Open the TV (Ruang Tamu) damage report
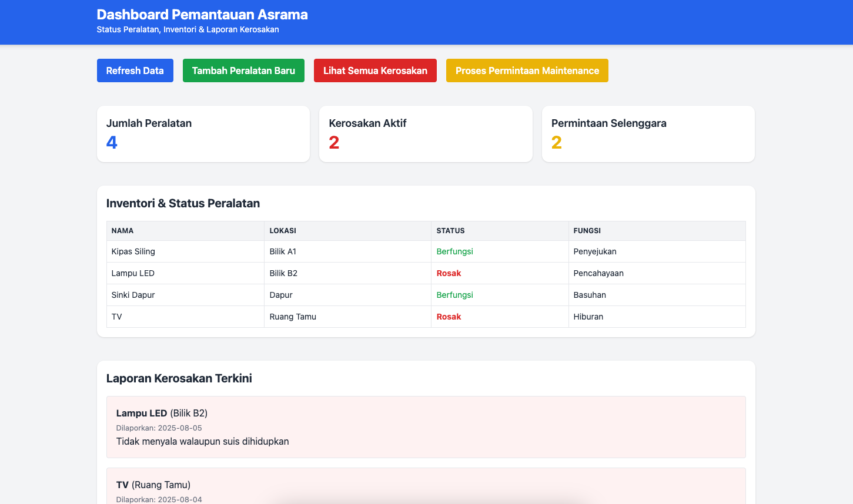Viewport: 853px width, 504px height. pyautogui.click(x=426, y=486)
